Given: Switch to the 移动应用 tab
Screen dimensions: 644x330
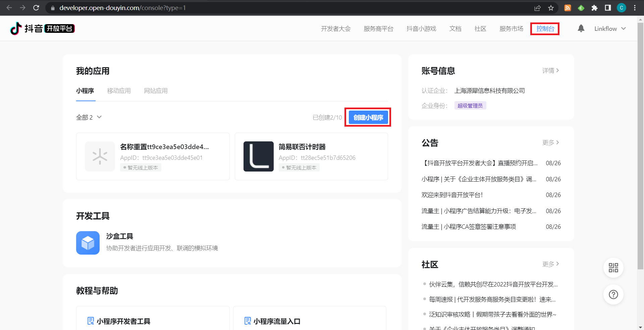Looking at the screenshot, I should coord(119,91).
